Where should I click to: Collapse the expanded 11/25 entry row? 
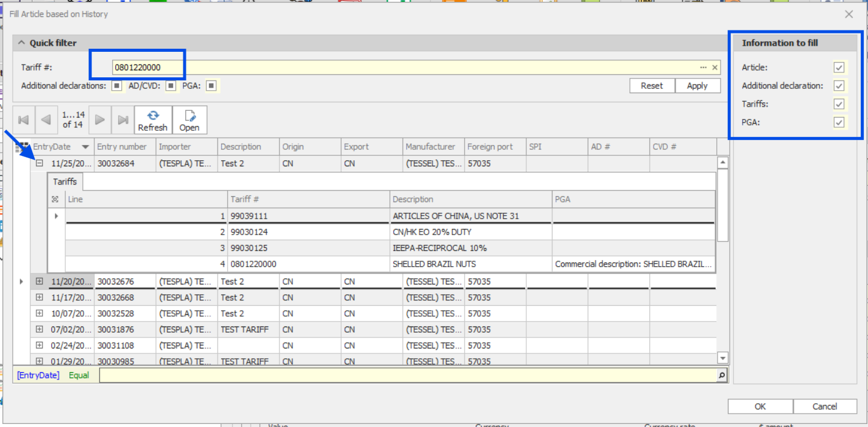[x=39, y=163]
